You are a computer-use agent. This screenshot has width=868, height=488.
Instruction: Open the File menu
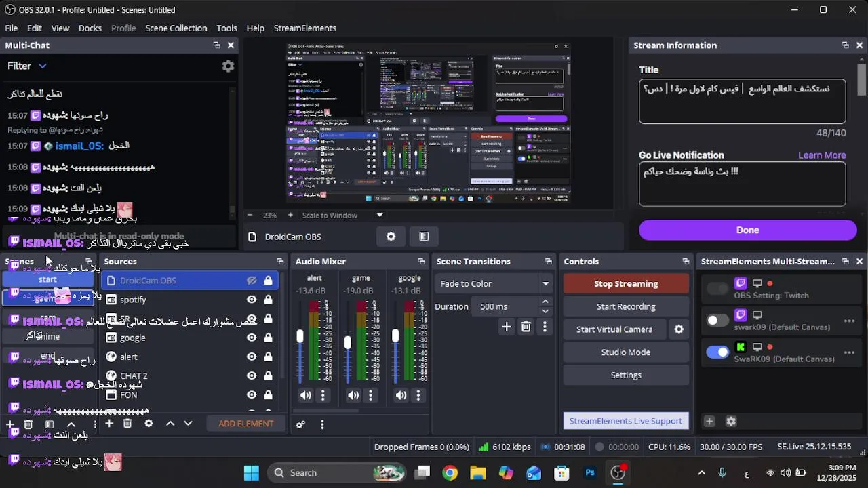pos(12,28)
